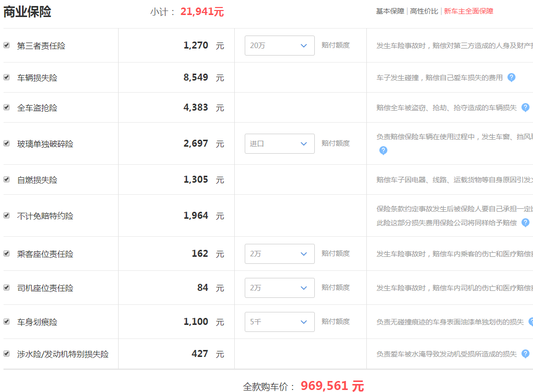Toggle the 乘客座位责任险 checkbox
533x392 pixels.
click(x=7, y=254)
